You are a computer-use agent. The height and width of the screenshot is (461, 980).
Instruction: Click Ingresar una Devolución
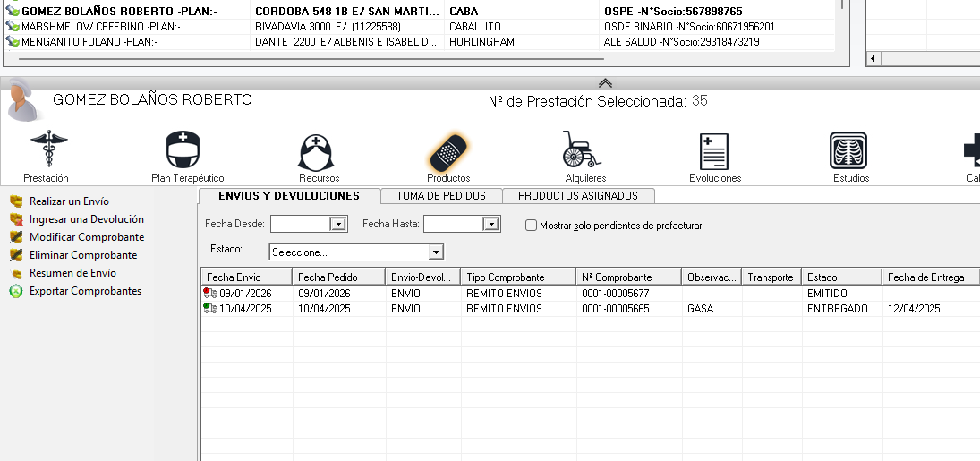(x=86, y=219)
